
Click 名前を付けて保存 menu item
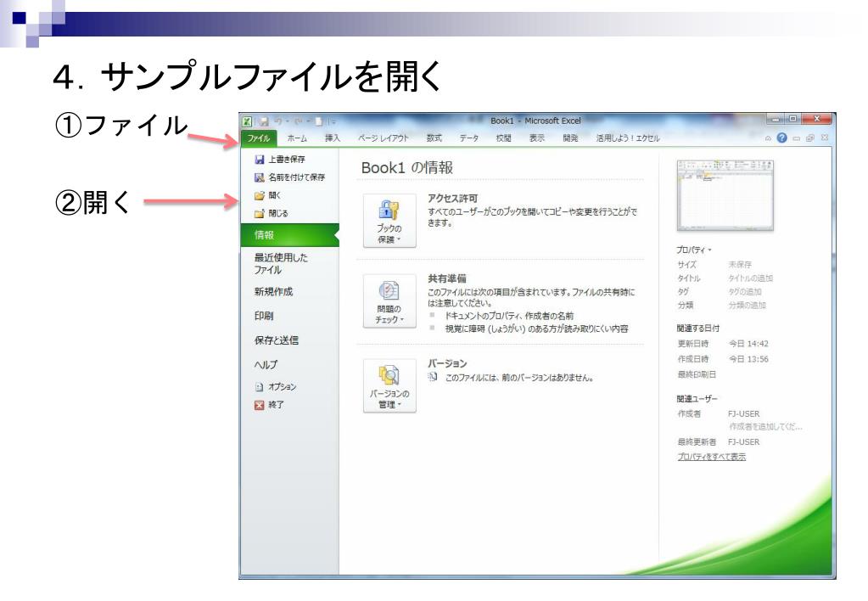pyautogui.click(x=289, y=177)
